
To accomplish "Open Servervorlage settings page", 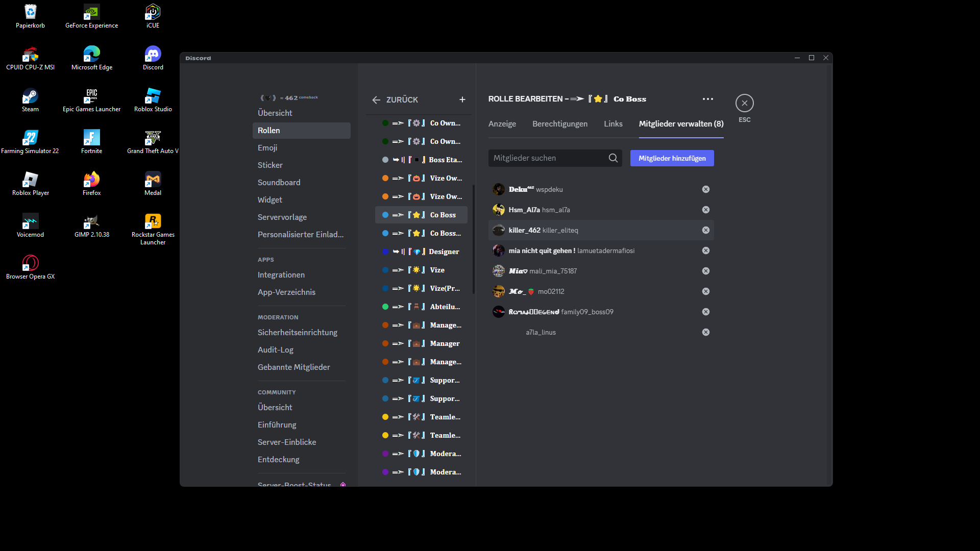I will (301, 217).
